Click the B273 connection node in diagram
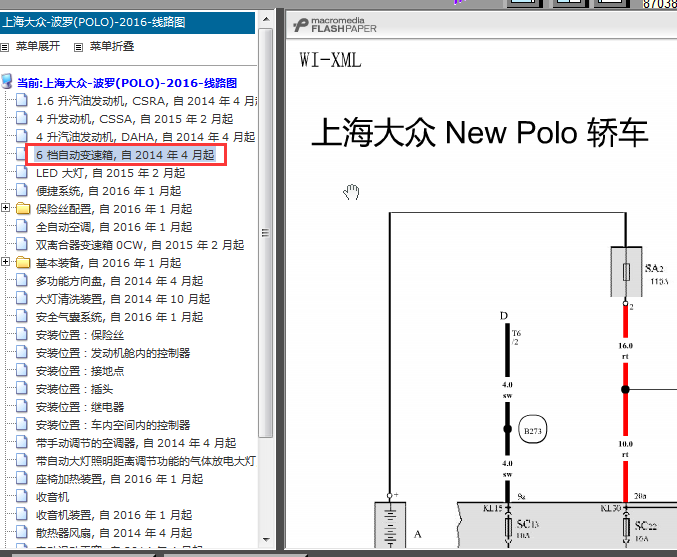 coord(532,430)
